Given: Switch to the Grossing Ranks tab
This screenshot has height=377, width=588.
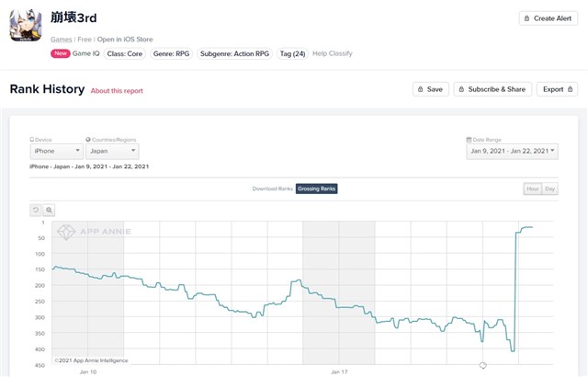Looking at the screenshot, I should pos(316,188).
